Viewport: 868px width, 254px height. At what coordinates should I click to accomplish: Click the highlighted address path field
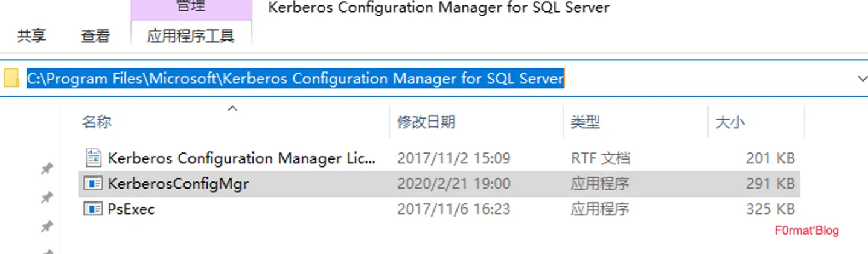296,79
